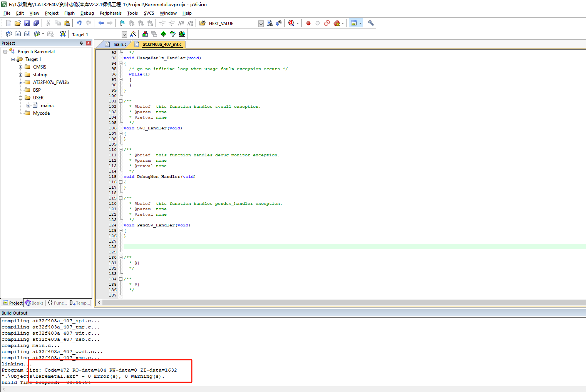This screenshot has width=586, height=392.
Task: Expand the statrup group
Action: click(x=21, y=75)
